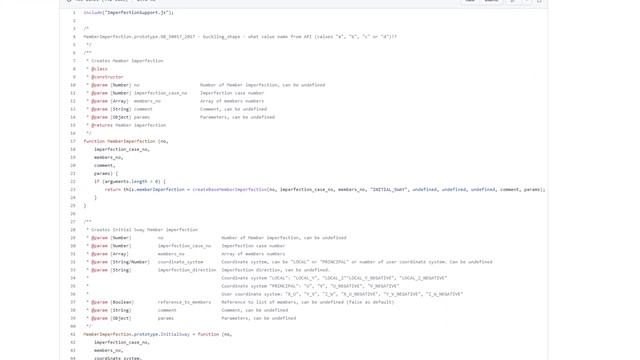Click 'Parameters, can be undefined' on line 39
Image resolution: width=640 pixels, height=360 pixels.
[x=259, y=318]
